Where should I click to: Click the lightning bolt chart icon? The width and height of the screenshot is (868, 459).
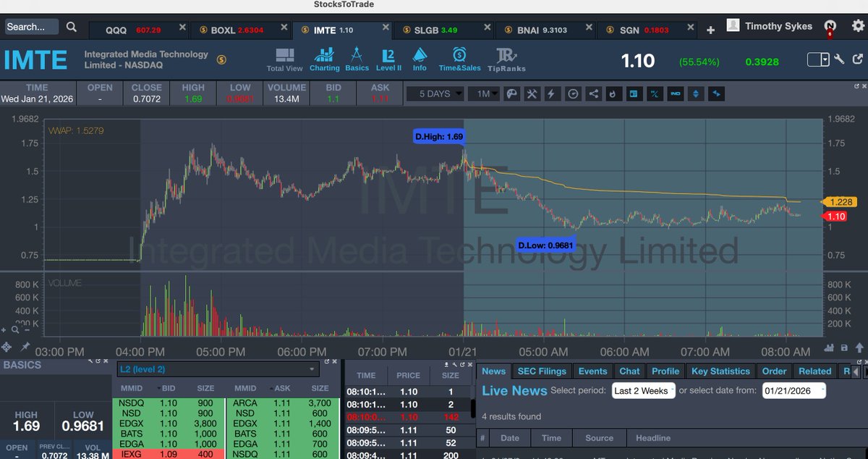(551, 93)
